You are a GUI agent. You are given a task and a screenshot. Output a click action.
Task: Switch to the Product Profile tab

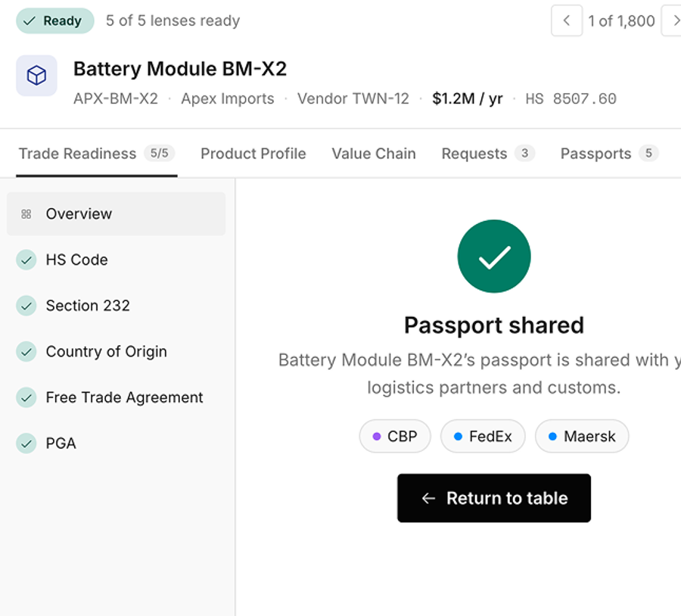tap(253, 154)
